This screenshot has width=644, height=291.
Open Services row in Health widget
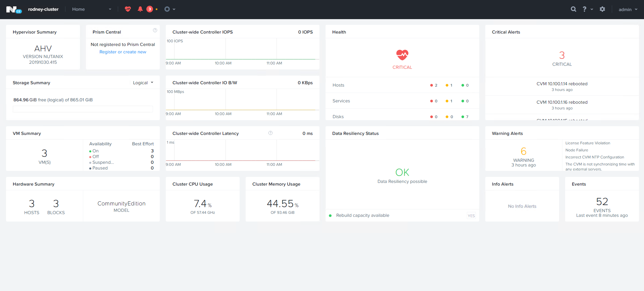click(402, 101)
